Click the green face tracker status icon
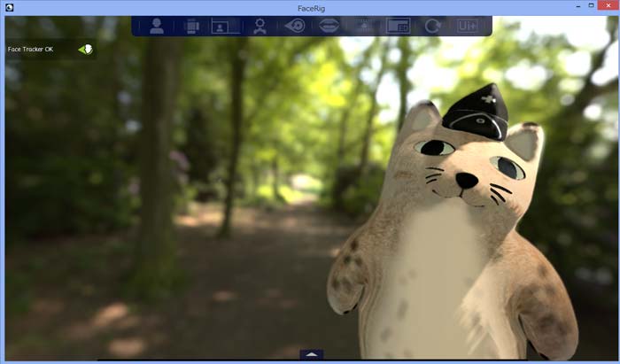The height and width of the screenshot is (364, 620). click(x=85, y=49)
